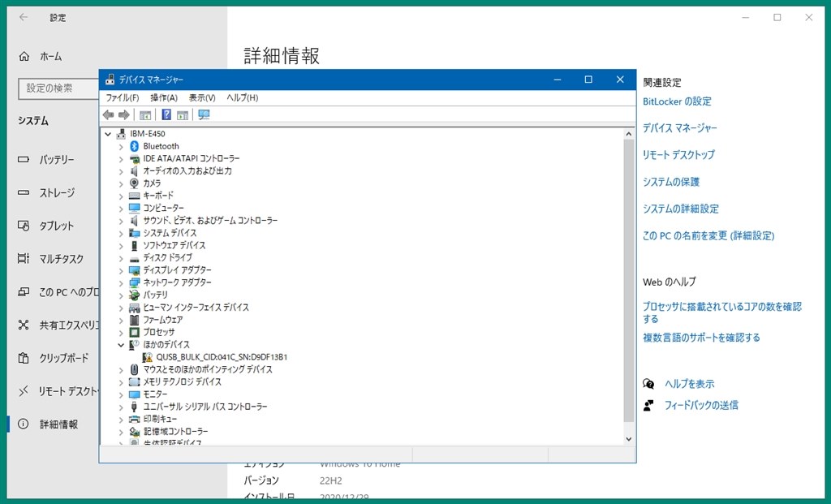Click the blue Help question-mark toolbar icon
Screen dimensions: 831x504
[x=166, y=115]
